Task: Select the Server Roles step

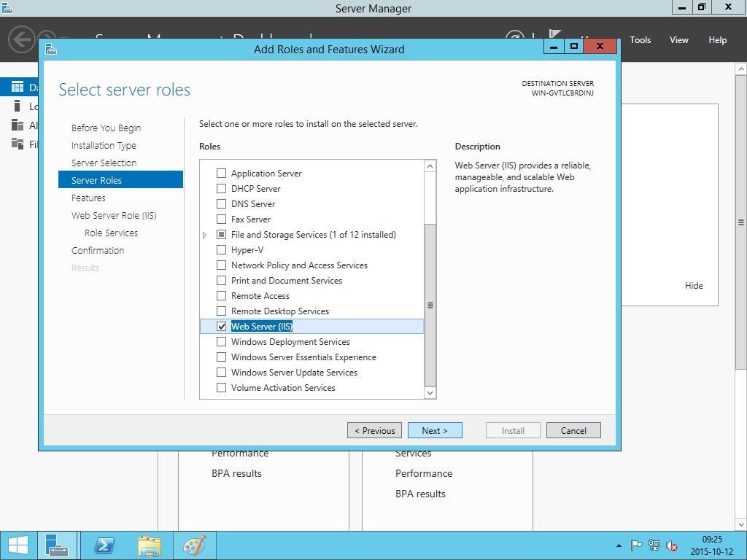Action: point(120,180)
